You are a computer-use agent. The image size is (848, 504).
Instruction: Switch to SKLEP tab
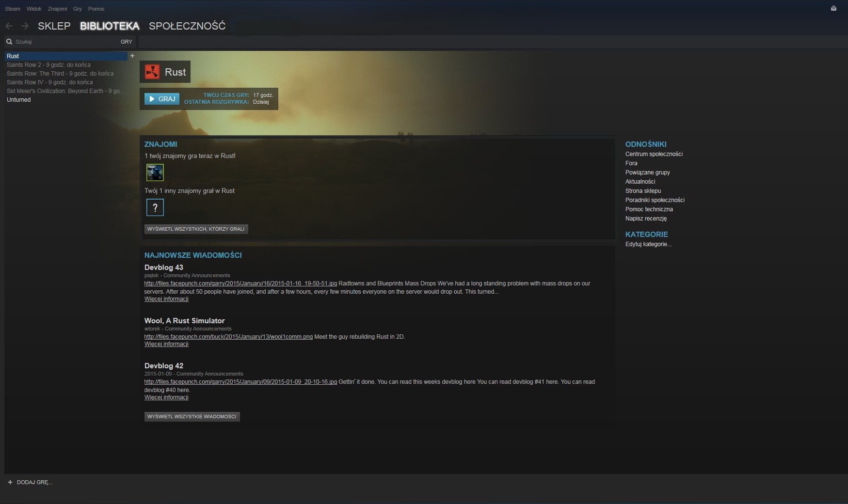click(54, 26)
